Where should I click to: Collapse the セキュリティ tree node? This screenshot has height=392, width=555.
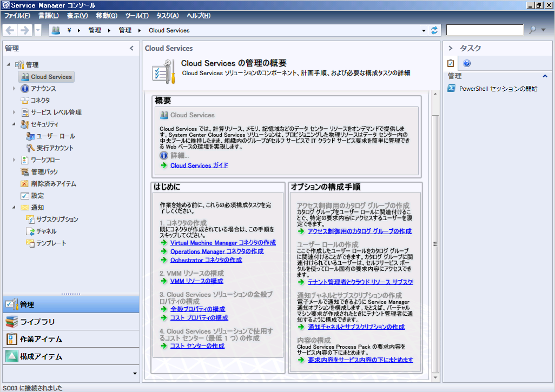14,124
